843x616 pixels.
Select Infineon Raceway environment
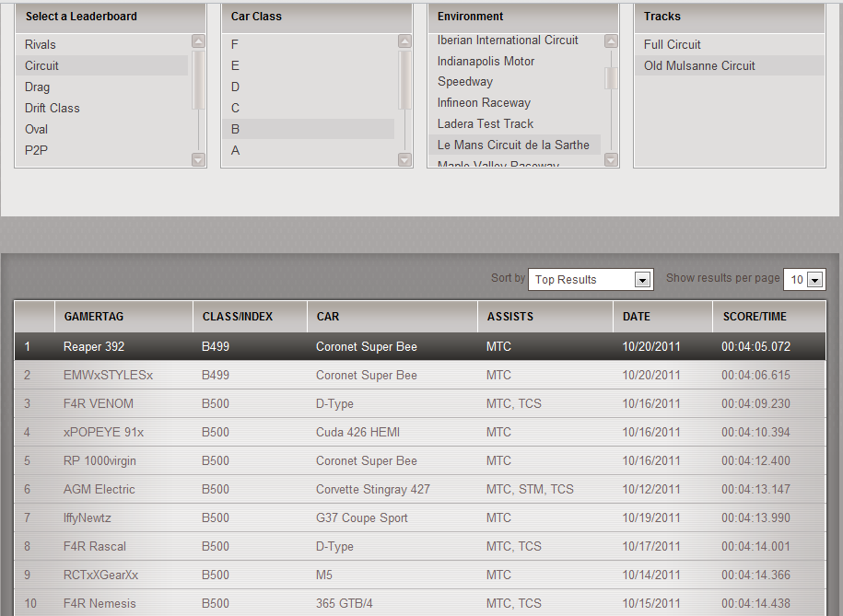(484, 102)
